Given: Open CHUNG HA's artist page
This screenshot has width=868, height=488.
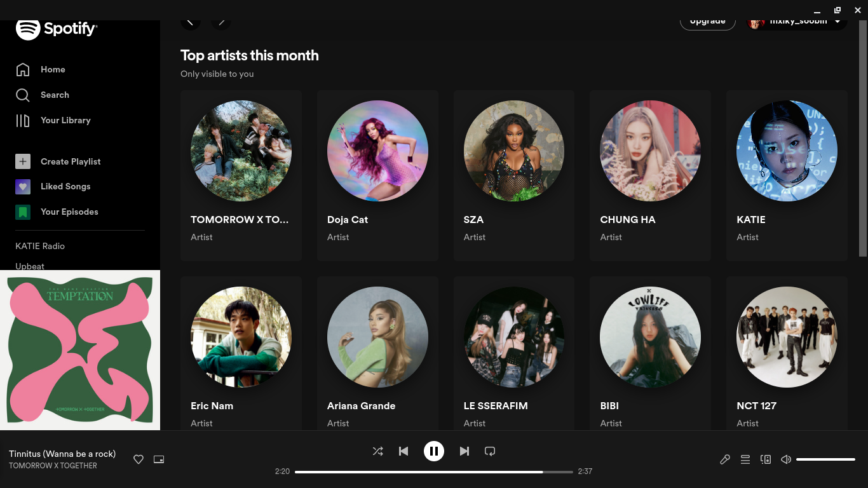Looking at the screenshot, I should click(x=650, y=175).
